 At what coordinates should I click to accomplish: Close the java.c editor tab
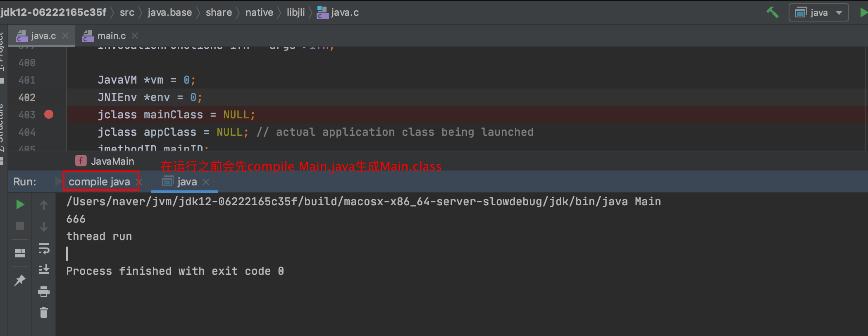click(x=65, y=36)
